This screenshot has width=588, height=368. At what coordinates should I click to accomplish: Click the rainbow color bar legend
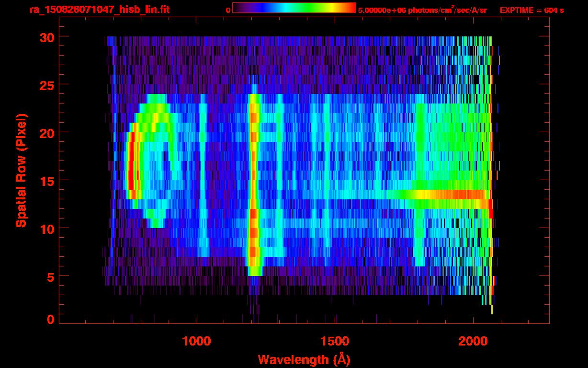click(x=294, y=8)
